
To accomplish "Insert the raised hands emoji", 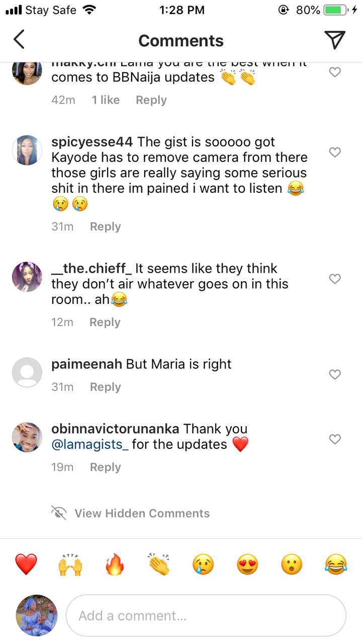I will [x=70, y=565].
